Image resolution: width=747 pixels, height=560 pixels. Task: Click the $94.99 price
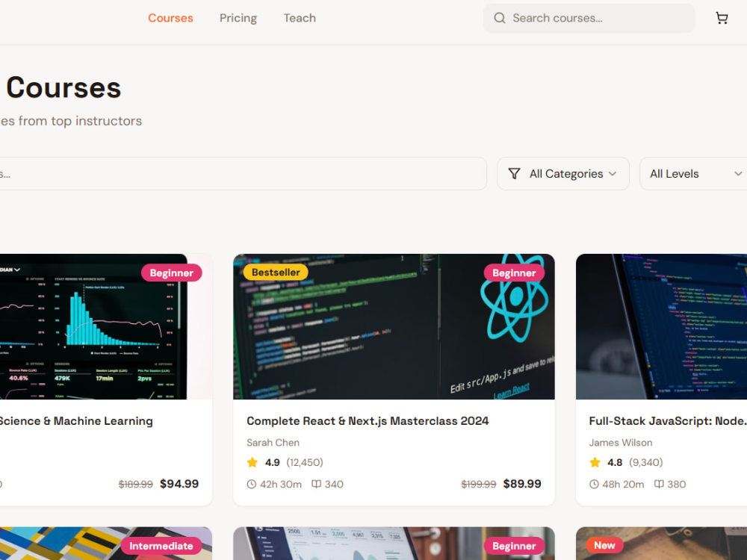coord(179,484)
